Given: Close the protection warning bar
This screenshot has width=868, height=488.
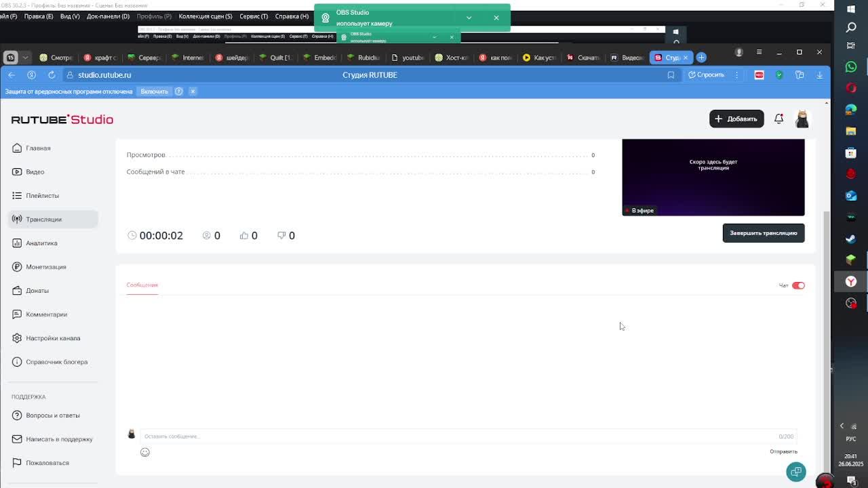Looking at the screenshot, I should 193,91.
